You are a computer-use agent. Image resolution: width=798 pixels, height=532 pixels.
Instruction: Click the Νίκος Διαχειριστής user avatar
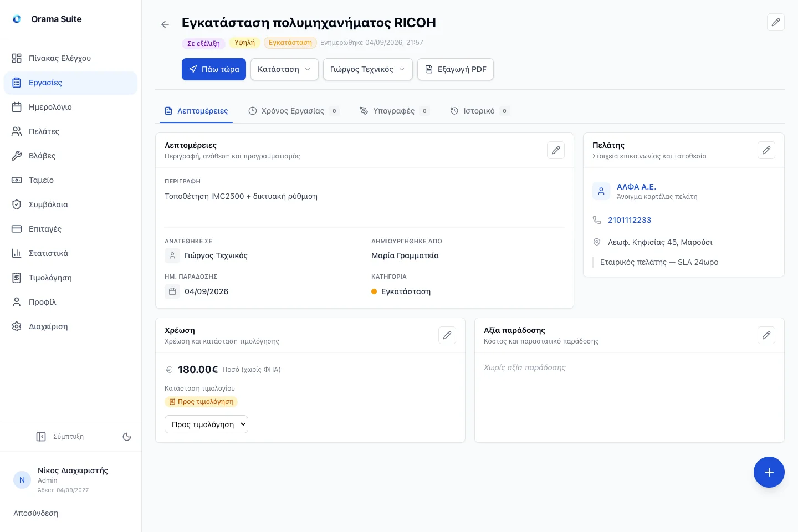(x=22, y=480)
